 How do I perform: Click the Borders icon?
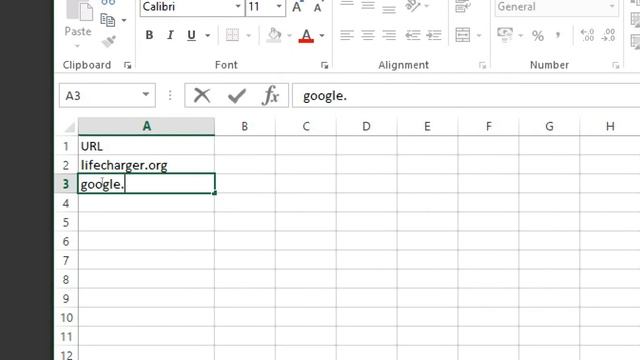click(232, 35)
